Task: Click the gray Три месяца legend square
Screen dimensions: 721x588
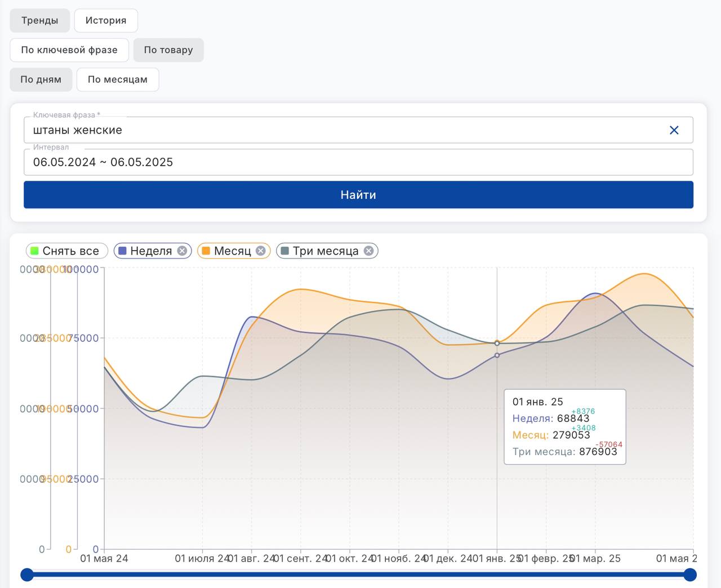Action: [x=285, y=251]
